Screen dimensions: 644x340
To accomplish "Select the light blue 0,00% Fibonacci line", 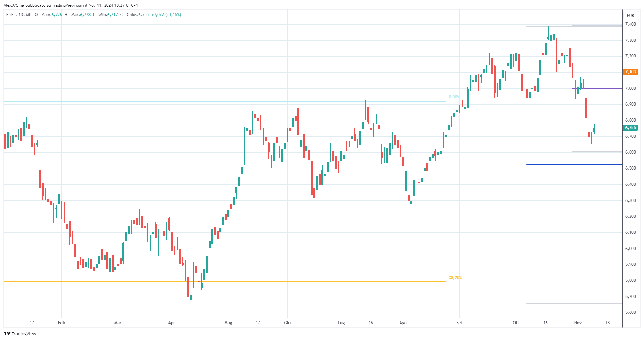I will pos(225,101).
